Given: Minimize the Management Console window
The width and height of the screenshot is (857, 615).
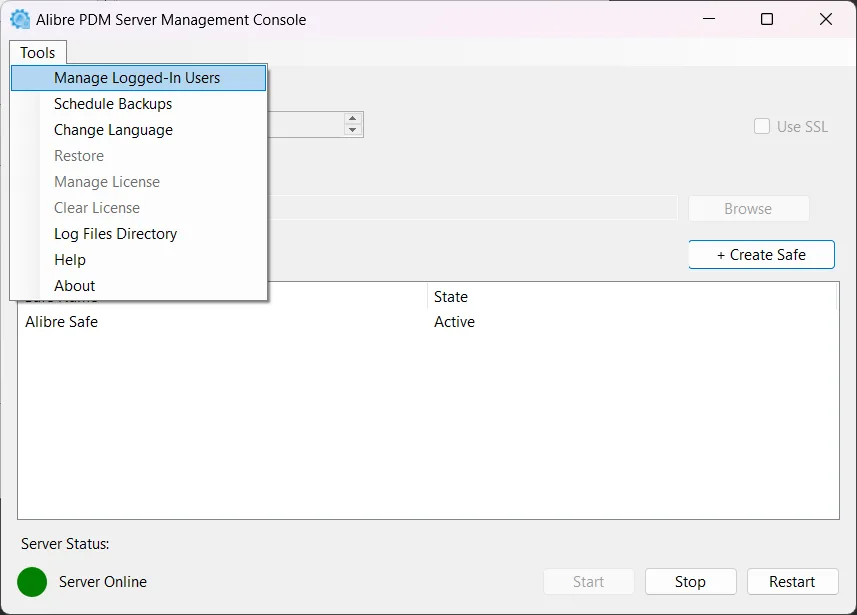Looking at the screenshot, I should point(709,19).
